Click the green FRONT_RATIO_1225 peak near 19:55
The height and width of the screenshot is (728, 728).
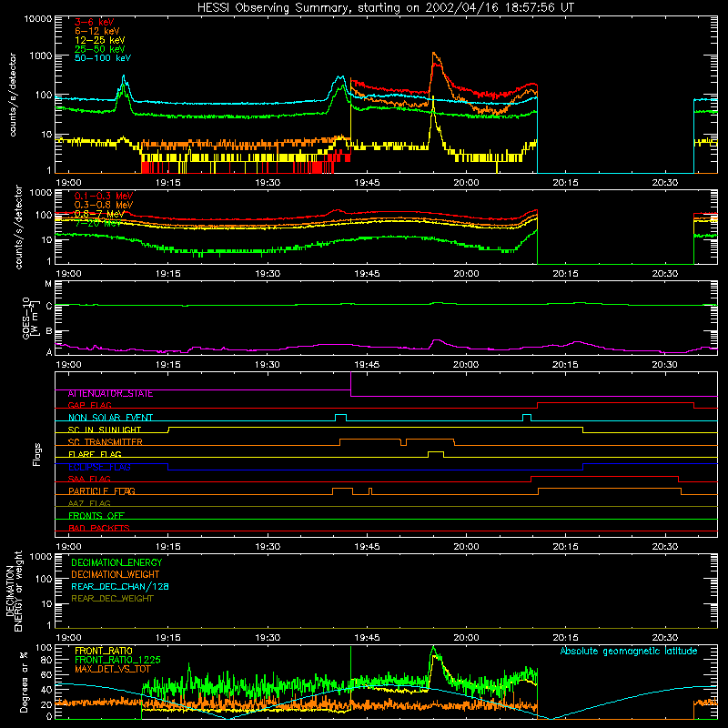(x=434, y=648)
